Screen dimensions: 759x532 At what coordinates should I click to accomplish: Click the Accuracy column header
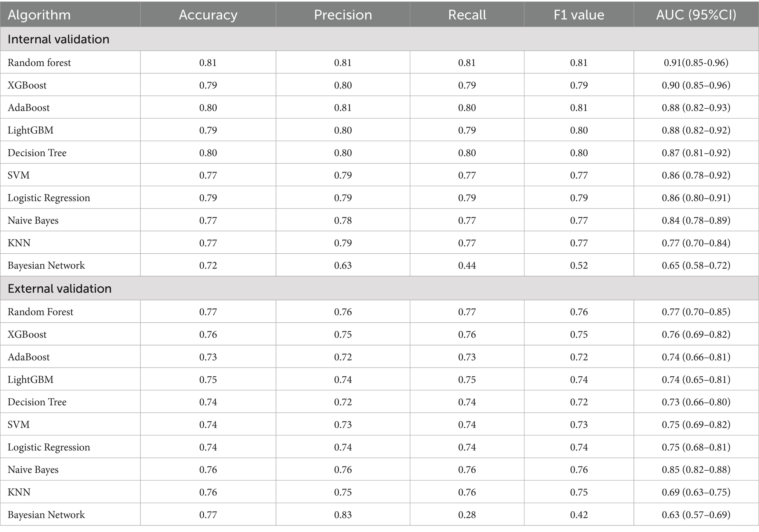click(208, 15)
